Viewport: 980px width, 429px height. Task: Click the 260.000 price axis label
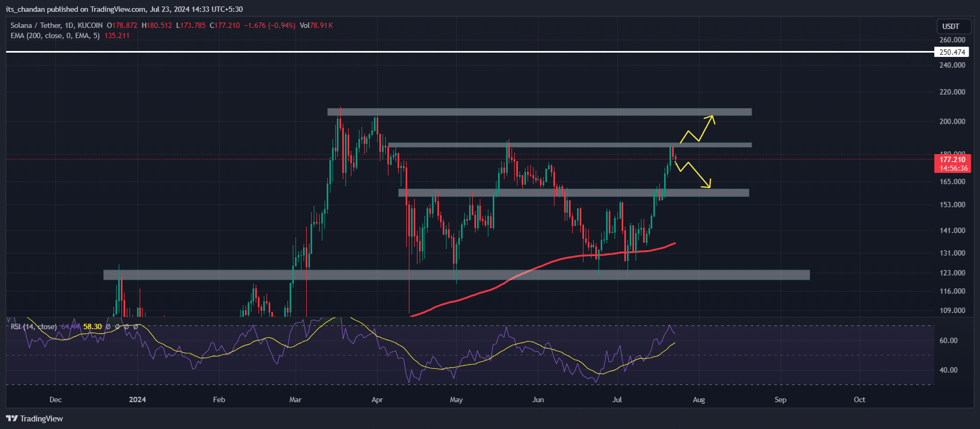[x=952, y=40]
